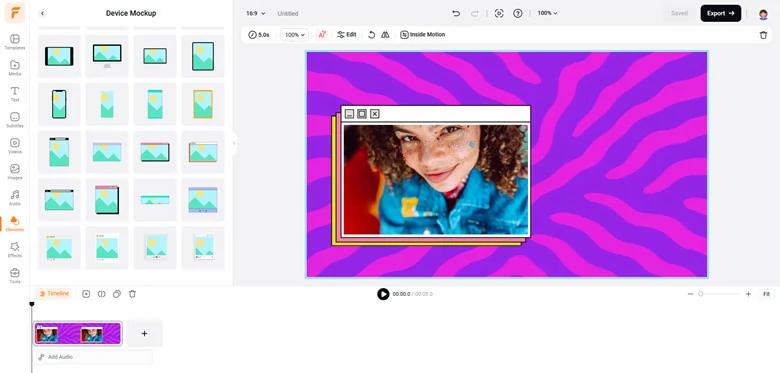This screenshot has width=780, height=373.
Task: Open the canvas zoom 100% dropdown
Action: point(547,13)
